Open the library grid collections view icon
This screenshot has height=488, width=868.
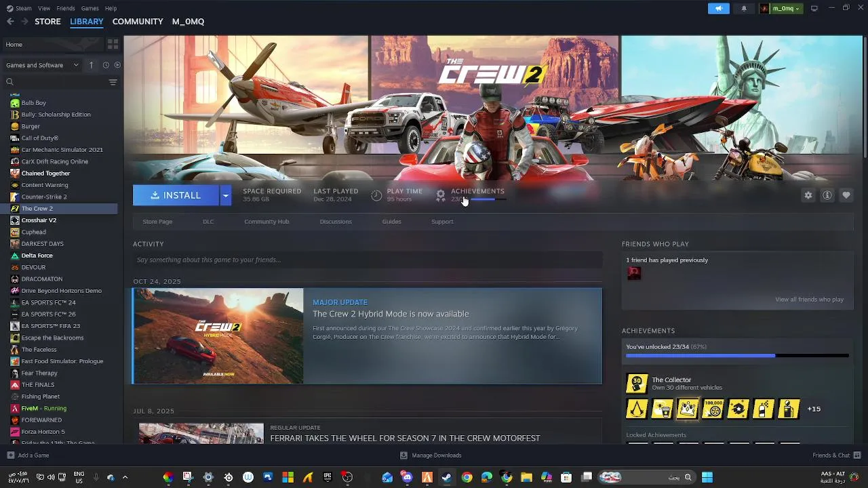click(x=113, y=44)
